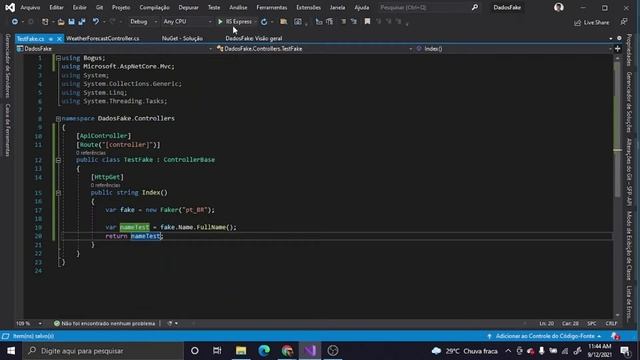640x360 pixels.
Task: Switch to WeatherForecastController.cs tab
Action: 102,39
